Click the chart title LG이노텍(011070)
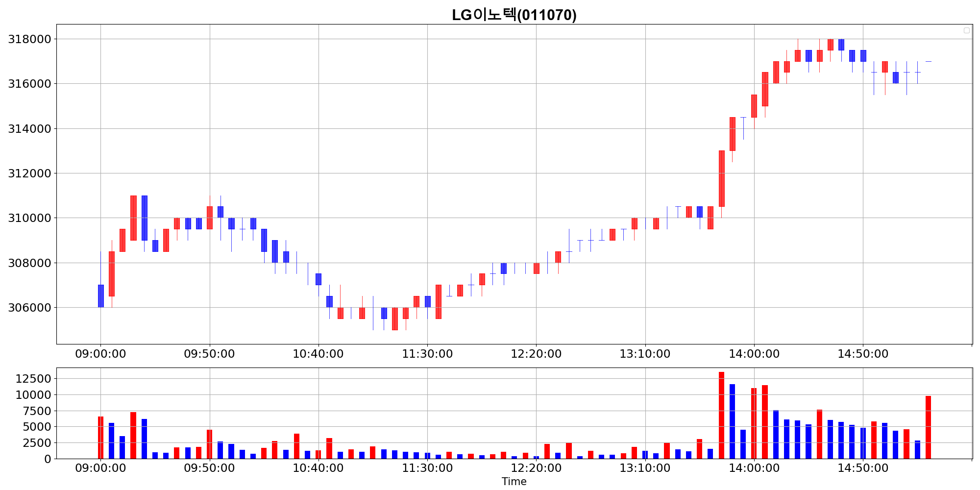This screenshot has width=980, height=490. click(514, 15)
